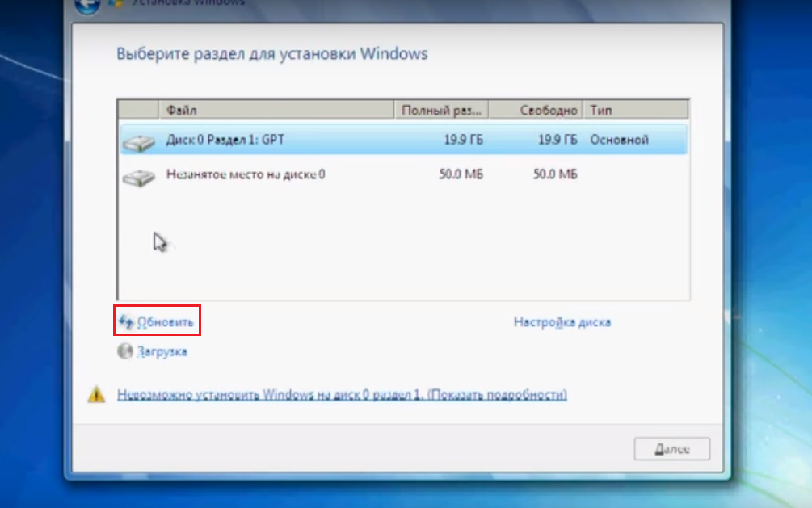Viewport: 812px width, 508px height.
Task: Click the disk icon for Диск 0 Раздел 1
Action: (138, 143)
